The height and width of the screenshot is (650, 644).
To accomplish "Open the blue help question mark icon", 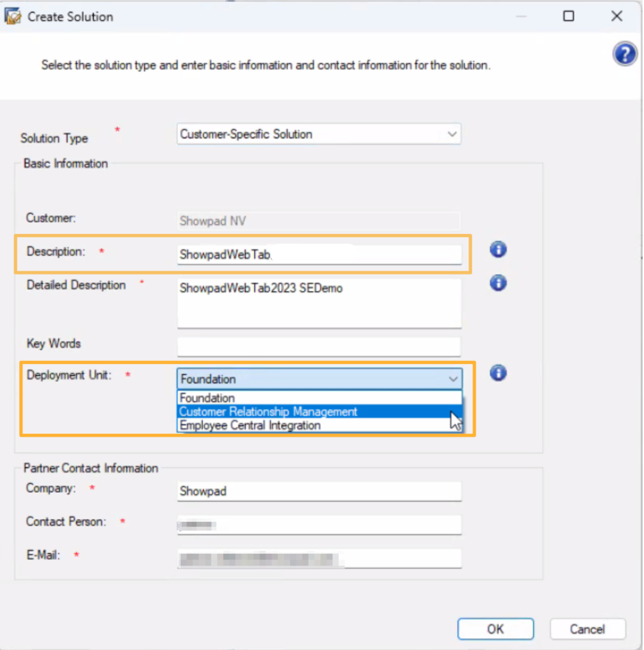I will coord(624,54).
